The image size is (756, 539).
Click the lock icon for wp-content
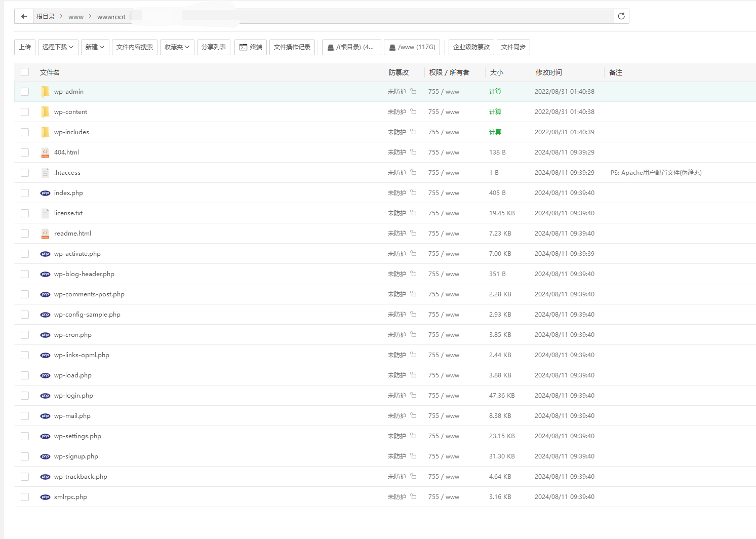pyautogui.click(x=413, y=111)
